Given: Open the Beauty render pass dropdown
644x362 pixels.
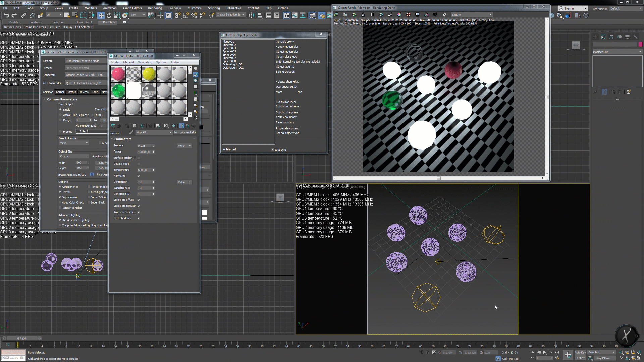Looking at the screenshot, I should point(471,15).
